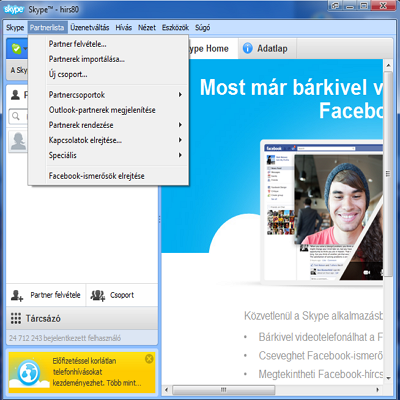Click the Most már bárkivel headline

292,99
